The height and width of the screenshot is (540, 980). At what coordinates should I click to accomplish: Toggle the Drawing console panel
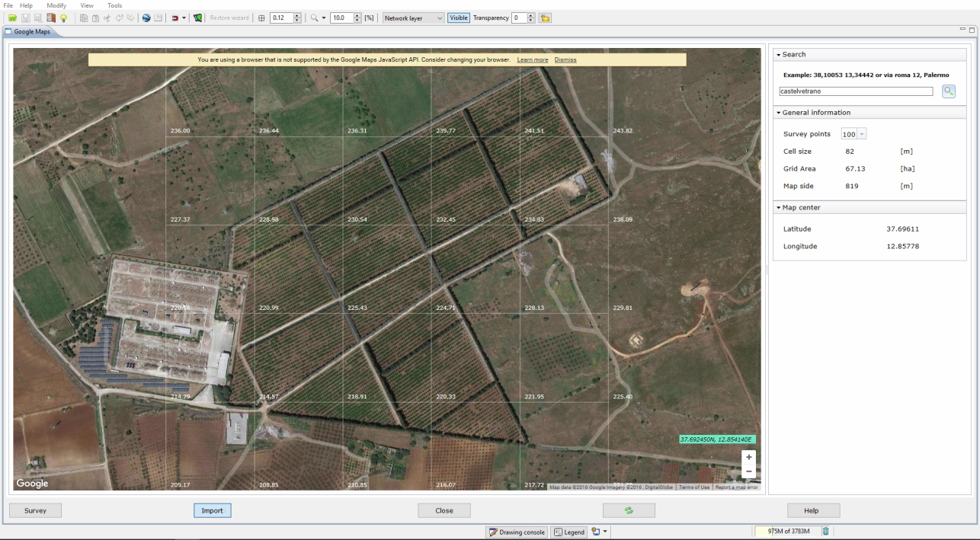517,532
